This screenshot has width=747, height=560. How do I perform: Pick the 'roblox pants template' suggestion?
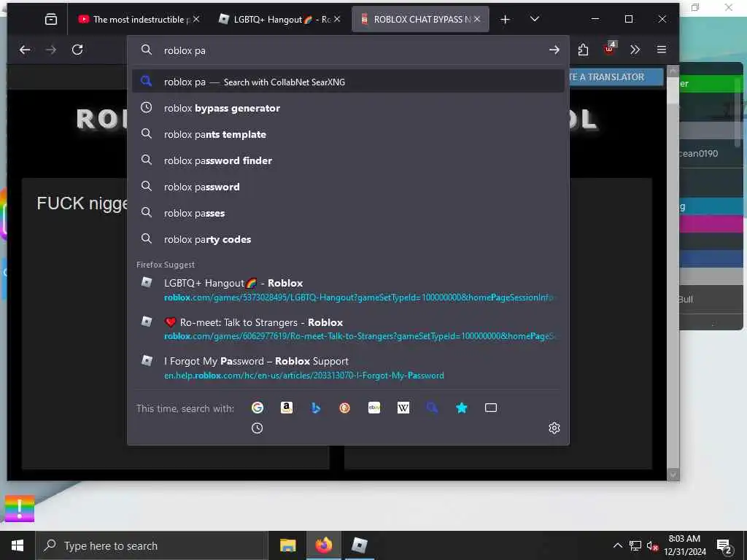[x=348, y=134]
